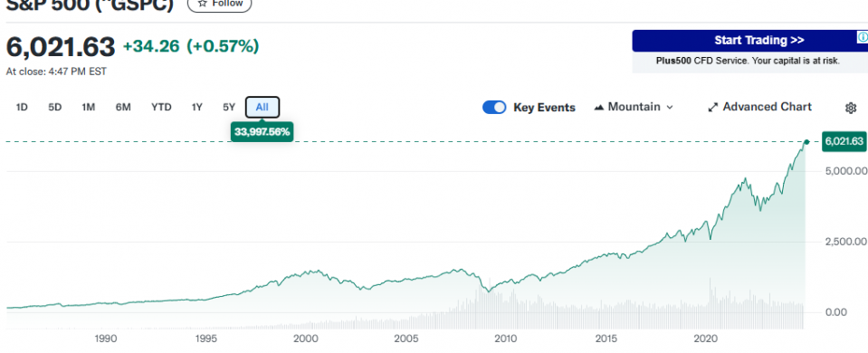The height and width of the screenshot is (353, 868).
Task: Click the Plus500 CFD Service disclaimer text
Action: point(748,61)
